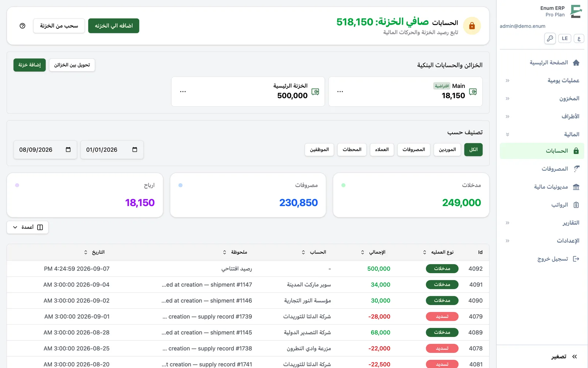
Task: Click تسجيل خروج to log out
Action: pyautogui.click(x=542, y=259)
